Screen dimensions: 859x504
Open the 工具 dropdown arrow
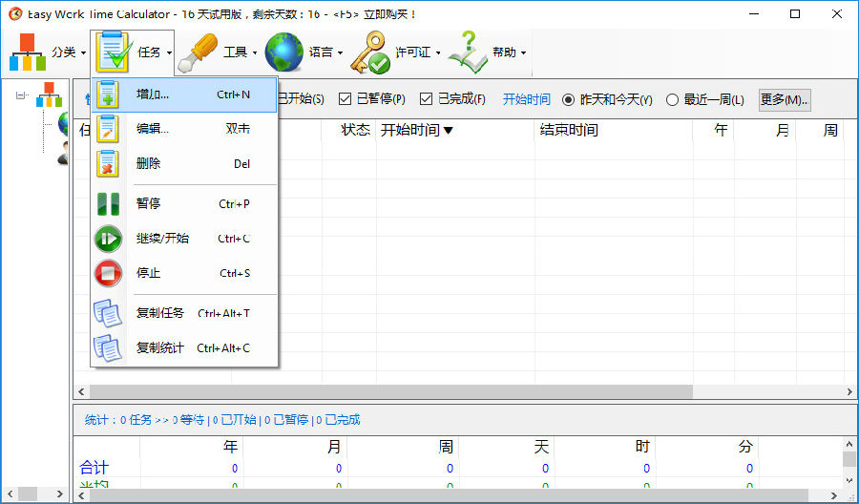click(255, 52)
